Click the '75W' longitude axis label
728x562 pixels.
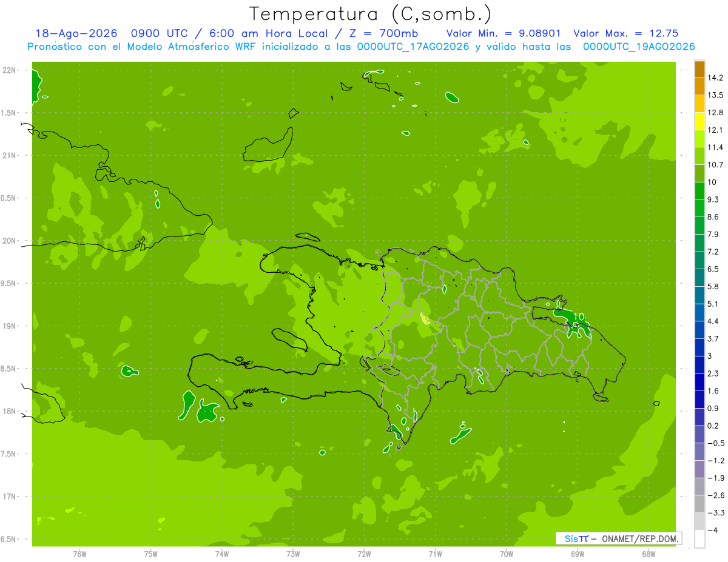(x=151, y=554)
